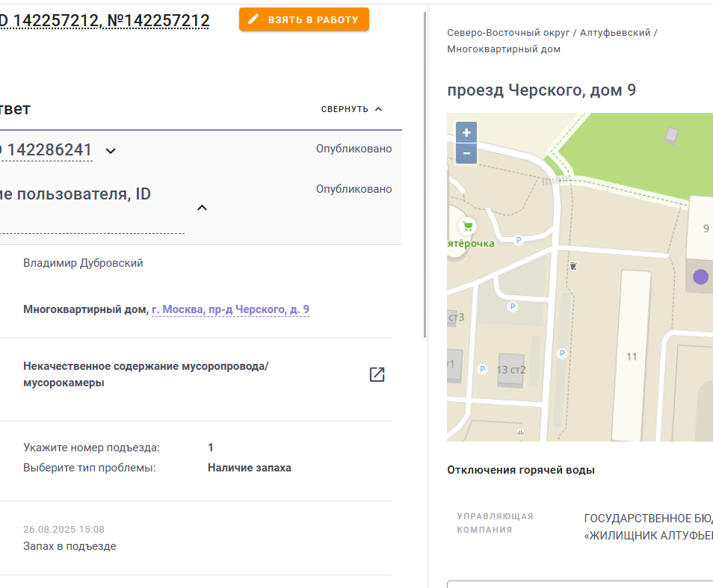Open the category in new window icon
This screenshot has height=588, width=713.
(x=377, y=374)
